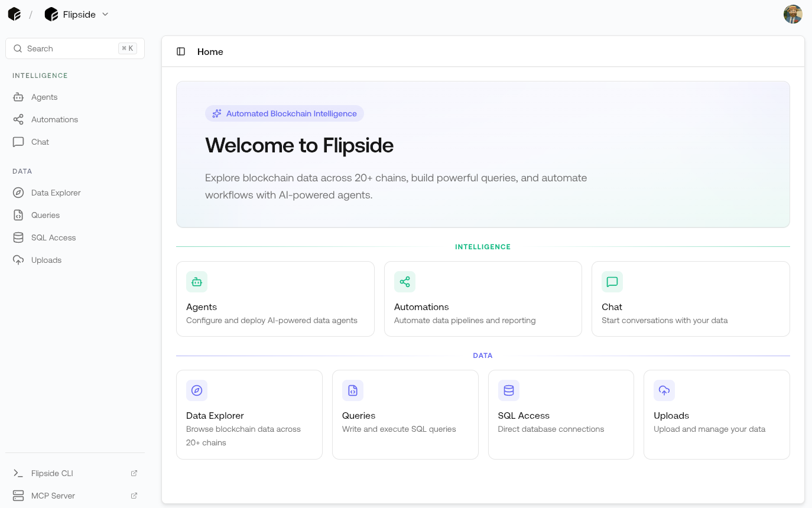This screenshot has width=812, height=508.
Task: Click the Flipside CLI terminal icon
Action: [x=18, y=473]
